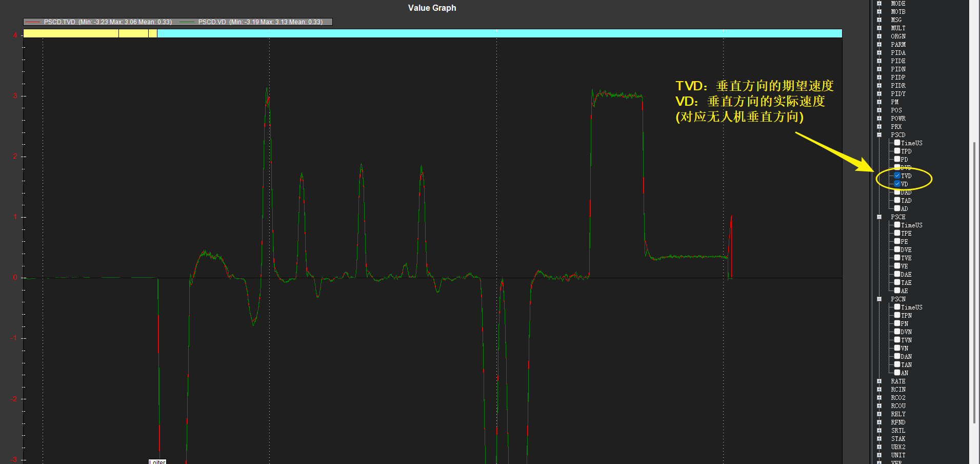The width and height of the screenshot is (980, 464).
Task: Expand the MSG log group
Action: click(x=879, y=20)
